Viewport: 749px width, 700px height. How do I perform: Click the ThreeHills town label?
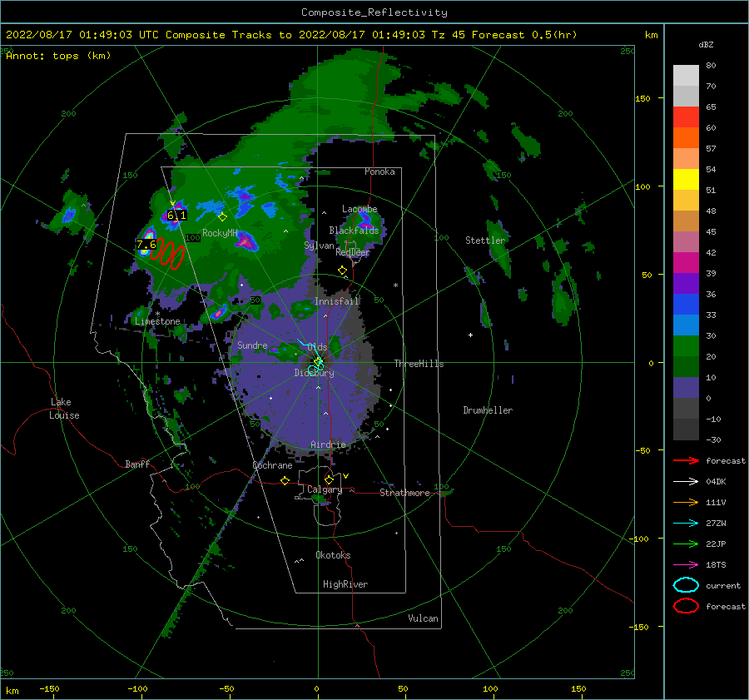(x=419, y=364)
